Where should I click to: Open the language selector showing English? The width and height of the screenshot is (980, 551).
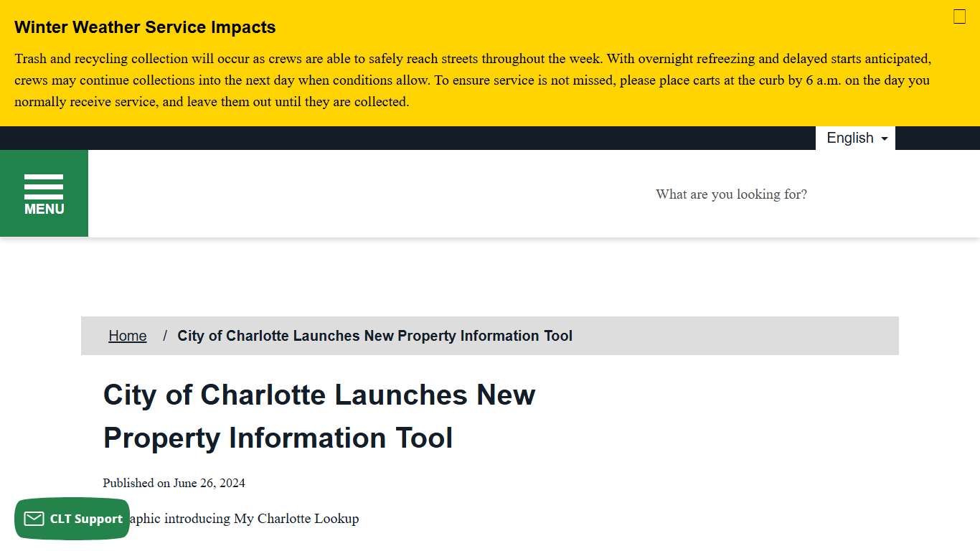[x=855, y=138]
